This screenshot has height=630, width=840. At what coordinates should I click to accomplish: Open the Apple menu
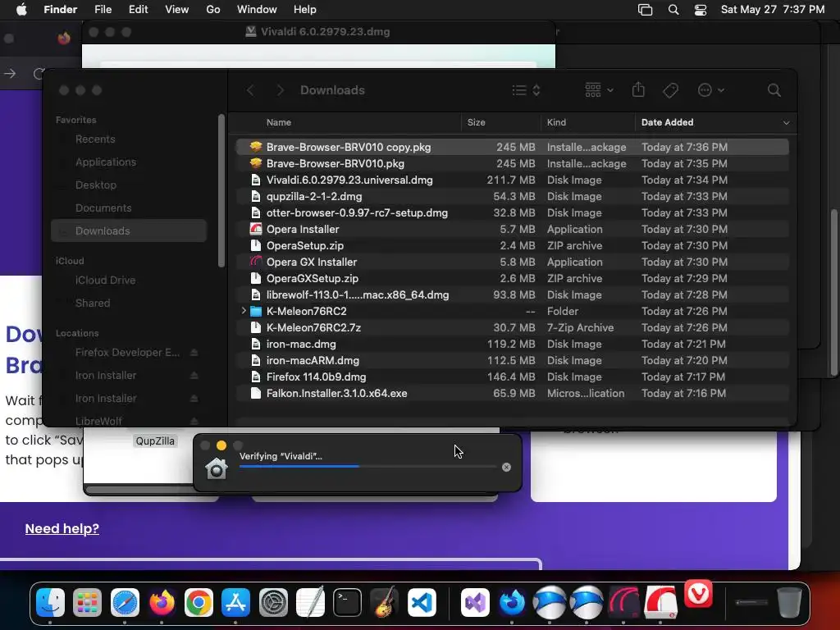[x=21, y=10]
